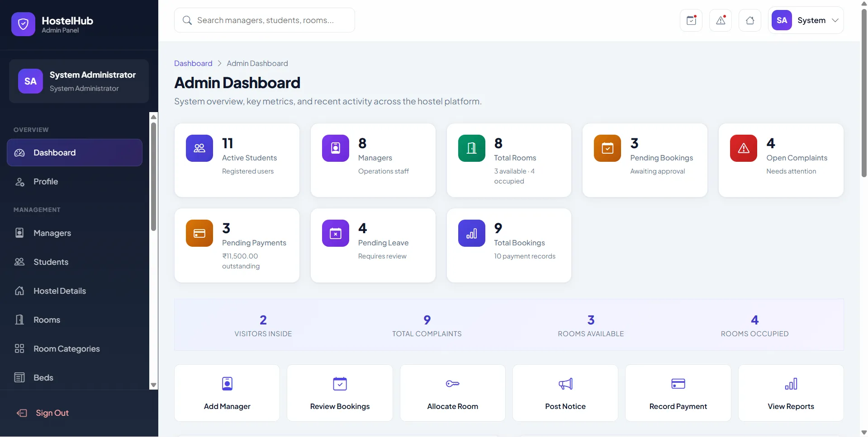Open Rooms in the sidebar

click(75, 320)
